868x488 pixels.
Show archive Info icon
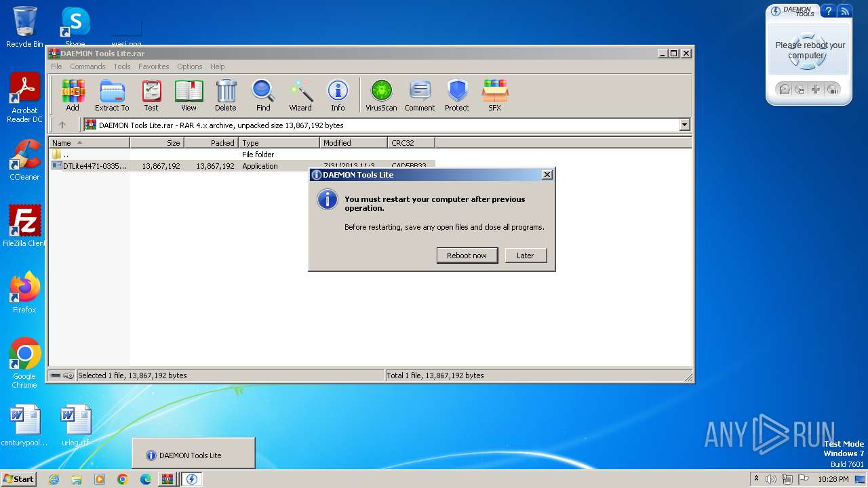pos(338,96)
